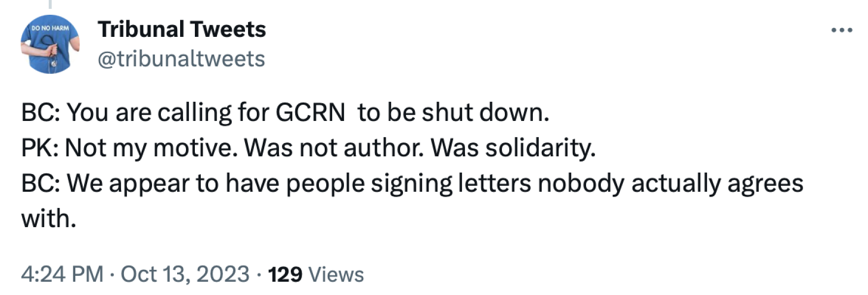This screenshot has height=295, width=868.
Task: Click the line about people signing letters
Action: point(412,183)
